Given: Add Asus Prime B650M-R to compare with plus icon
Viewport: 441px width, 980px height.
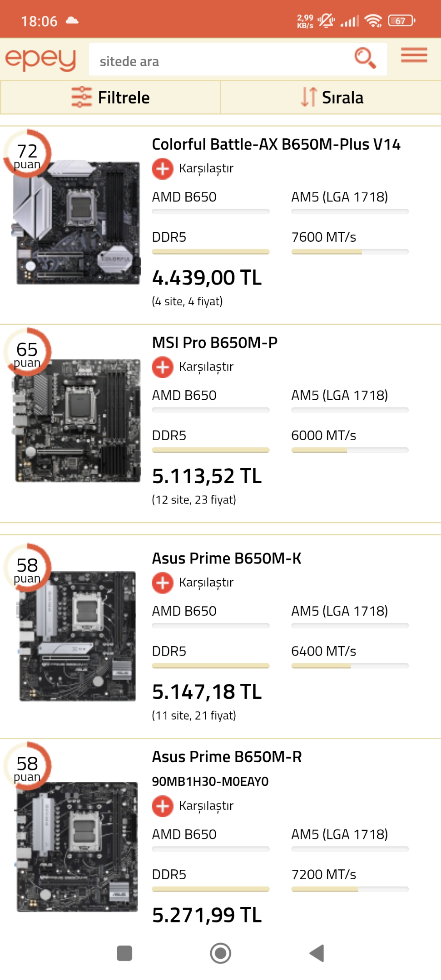Looking at the screenshot, I should 163,806.
